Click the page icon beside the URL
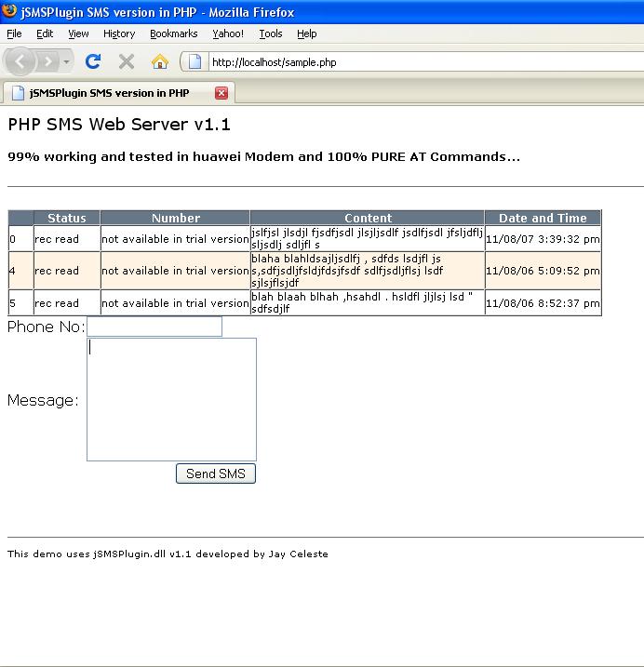The image size is (644, 667). [195, 62]
